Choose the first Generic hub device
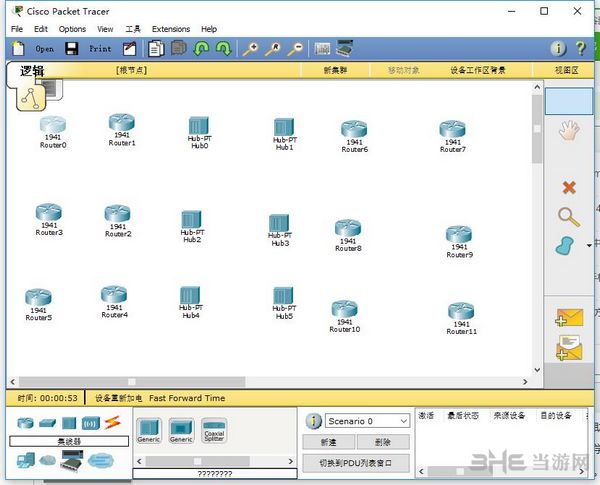This screenshot has width=600, height=485. (149, 430)
